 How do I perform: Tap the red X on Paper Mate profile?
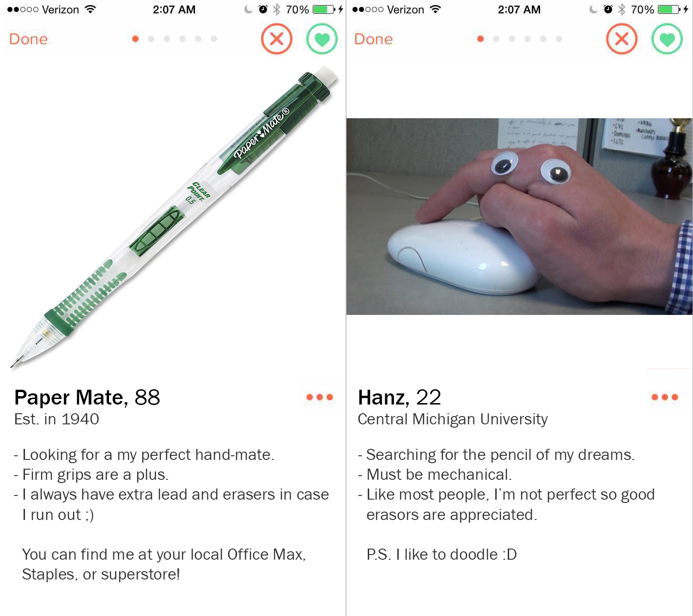276,39
